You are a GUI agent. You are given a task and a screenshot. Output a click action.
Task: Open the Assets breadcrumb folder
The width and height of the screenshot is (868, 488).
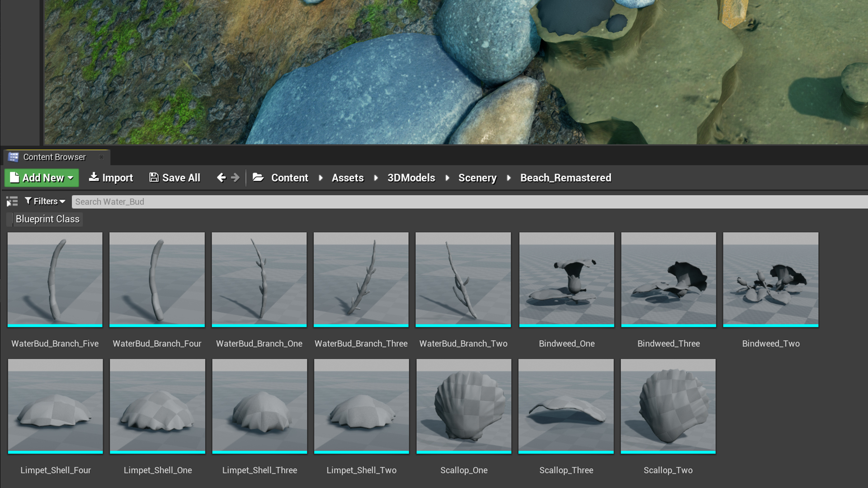347,178
